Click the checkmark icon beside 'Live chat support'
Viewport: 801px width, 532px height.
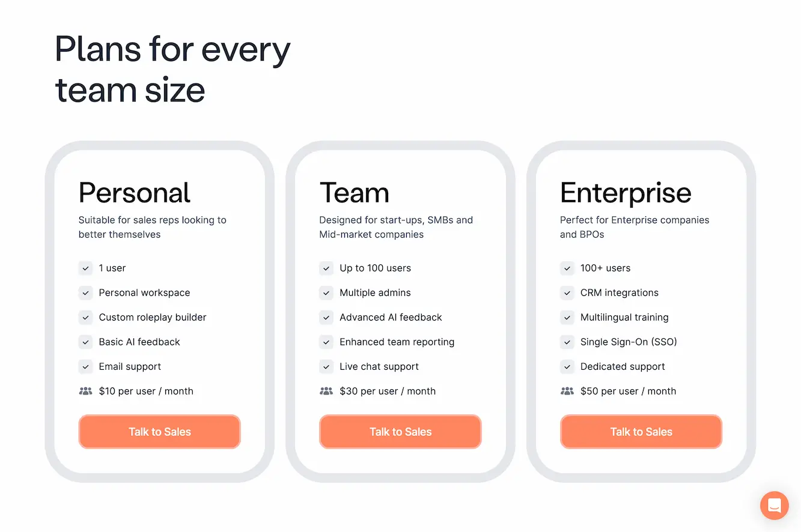click(x=326, y=366)
